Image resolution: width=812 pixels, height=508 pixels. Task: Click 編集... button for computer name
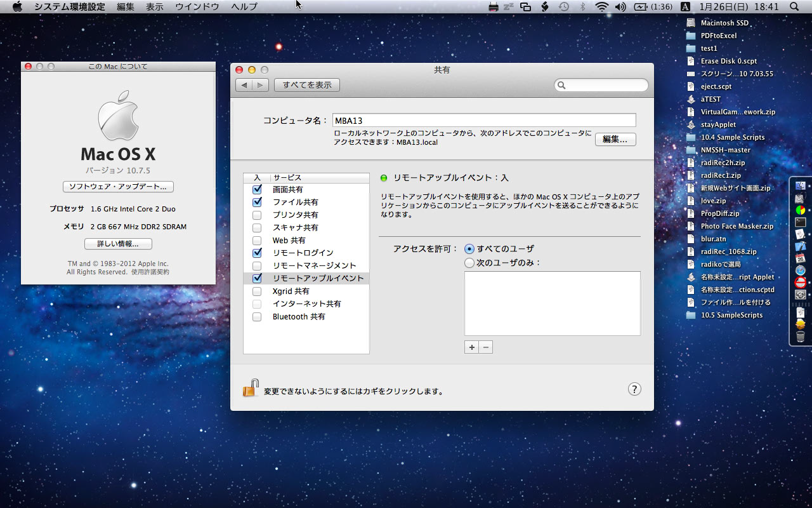click(615, 139)
